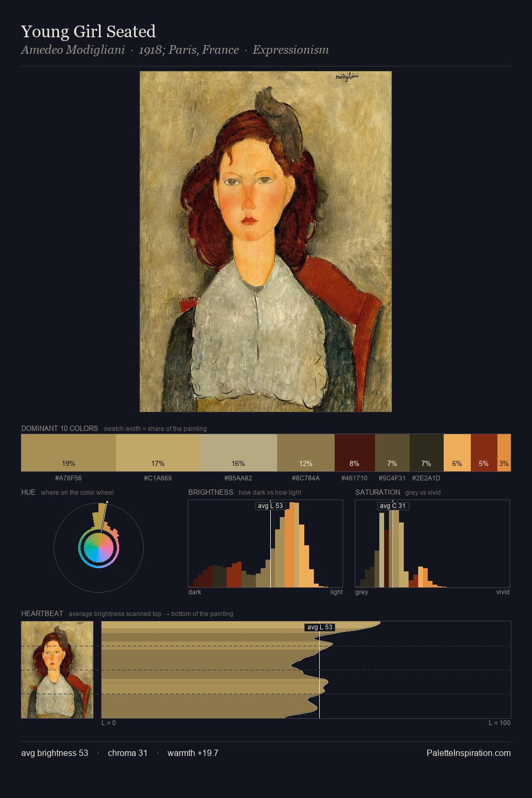Click the hex code #C1A869 label
The image size is (532, 798).
158,478
